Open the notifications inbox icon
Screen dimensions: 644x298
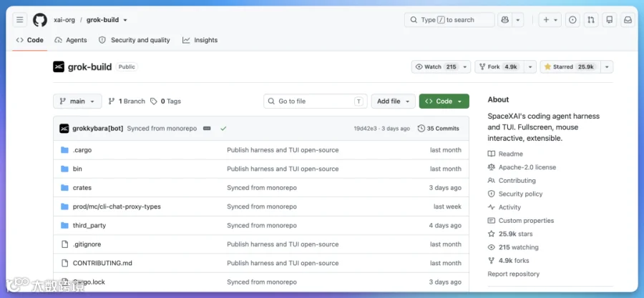(628, 20)
